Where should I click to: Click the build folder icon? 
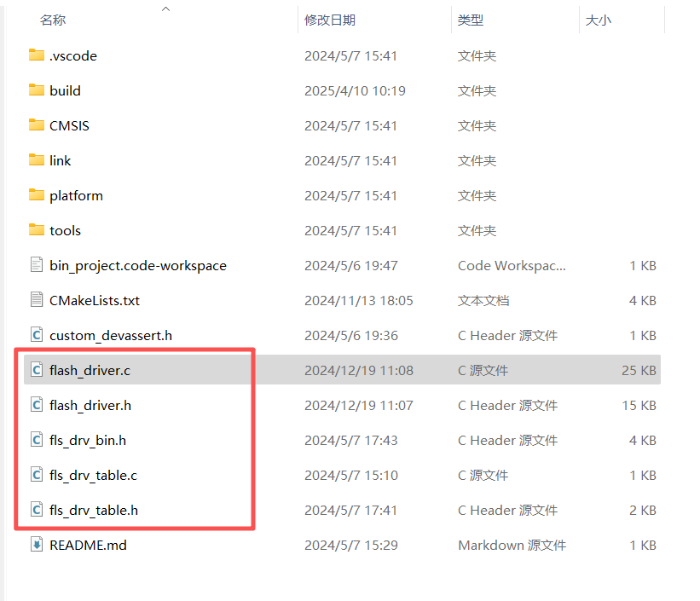35,90
